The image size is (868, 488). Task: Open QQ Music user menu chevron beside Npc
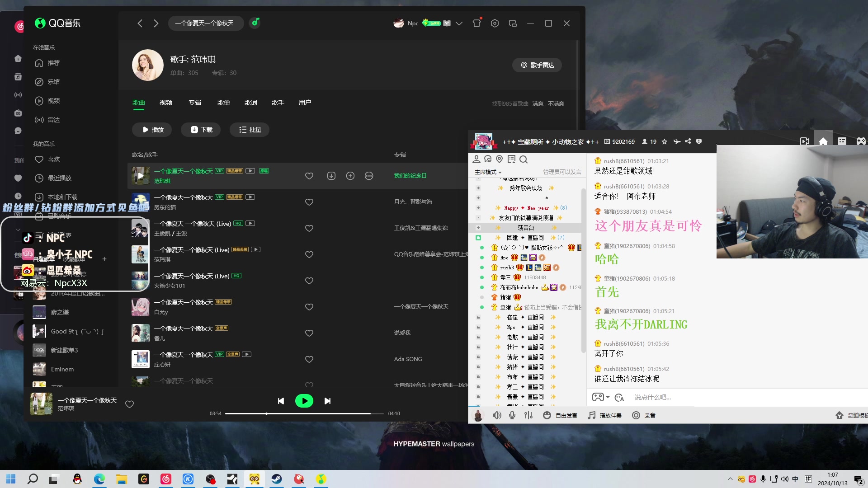click(459, 23)
